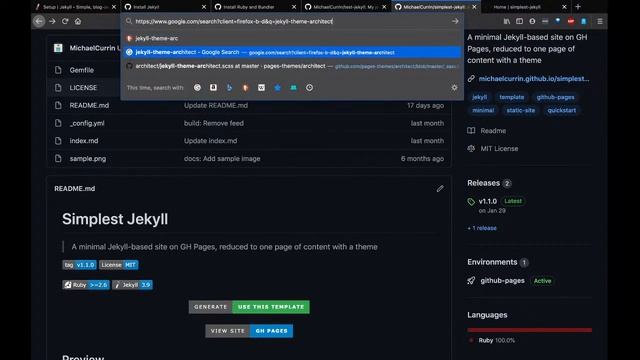Click the View Site GH Pages badge
The height and width of the screenshot is (360, 640).
point(249,331)
